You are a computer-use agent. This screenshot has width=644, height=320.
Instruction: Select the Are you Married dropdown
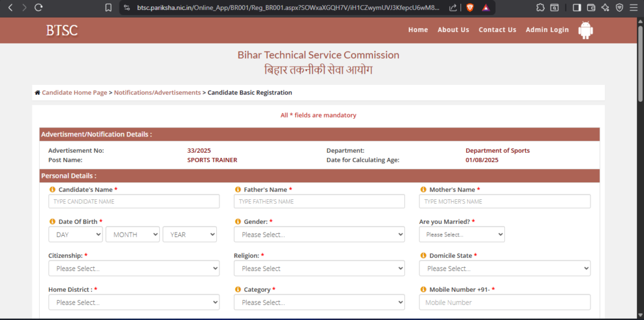click(x=462, y=234)
